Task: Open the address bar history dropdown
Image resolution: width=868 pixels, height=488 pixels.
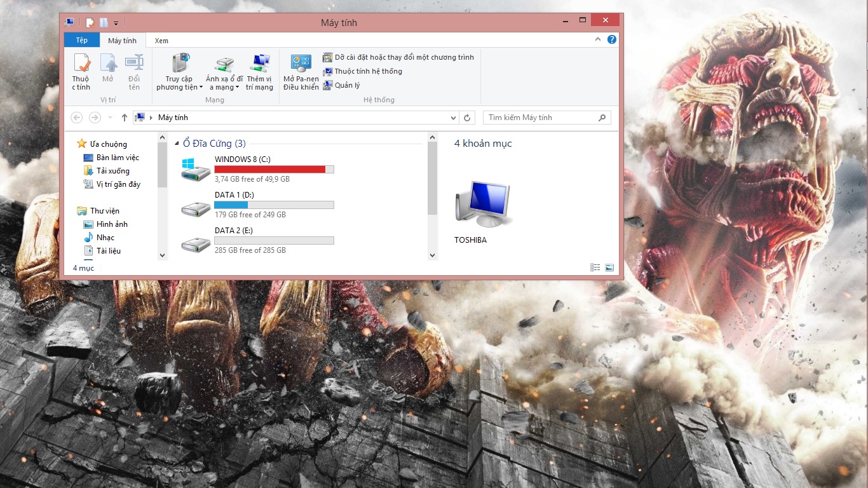Action: [453, 118]
